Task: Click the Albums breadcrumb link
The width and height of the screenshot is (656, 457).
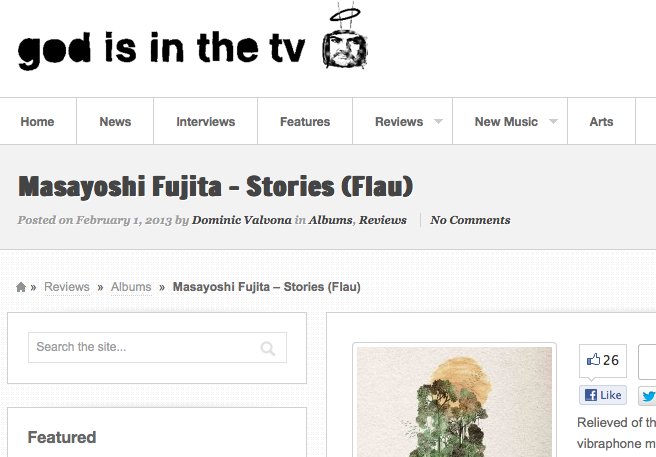Action: (131, 287)
